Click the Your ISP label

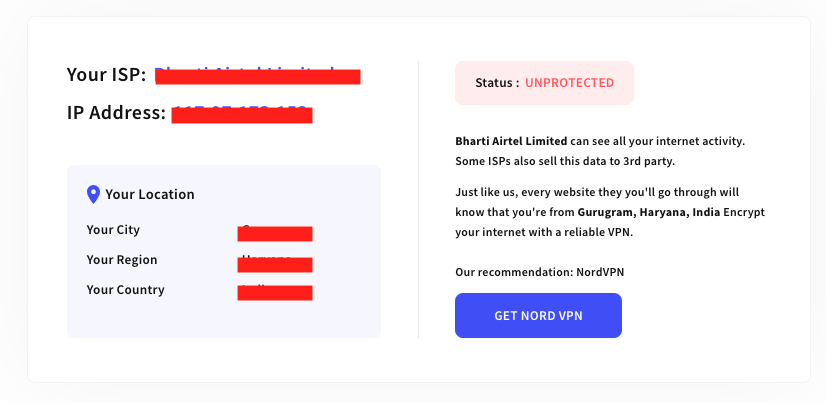click(106, 75)
